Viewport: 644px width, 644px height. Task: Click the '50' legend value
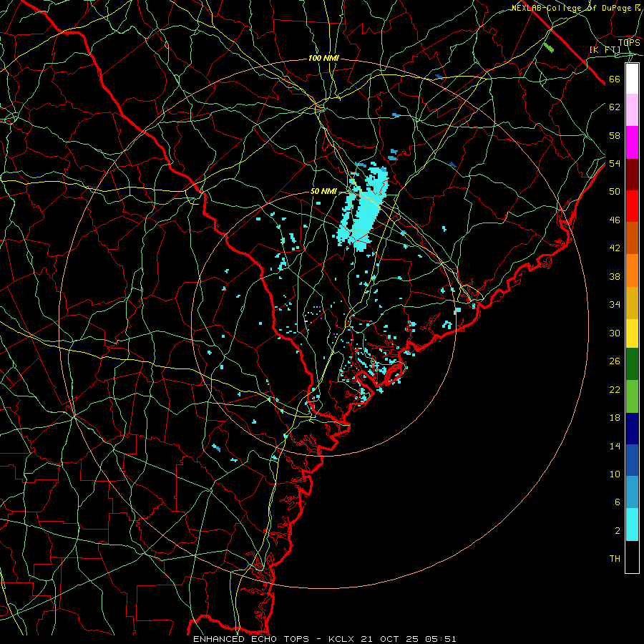tap(615, 192)
